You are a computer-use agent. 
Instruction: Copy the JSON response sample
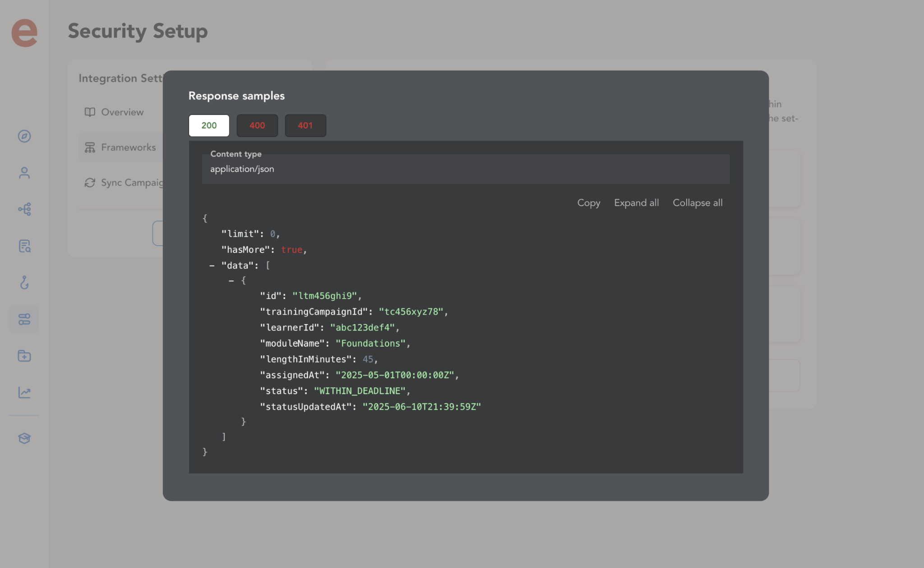click(x=588, y=203)
